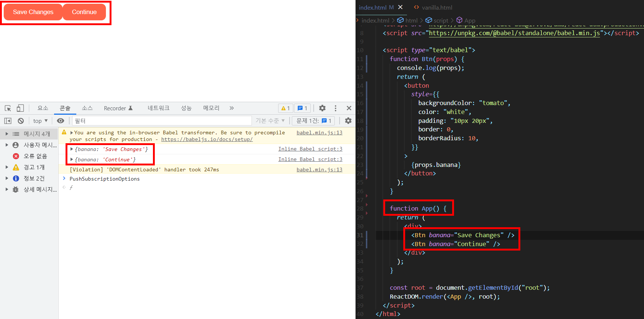Viewport: 644px width, 319px height.
Task: Expand the logged {banana: 'Save Changes'} object
Action: [x=71, y=149]
